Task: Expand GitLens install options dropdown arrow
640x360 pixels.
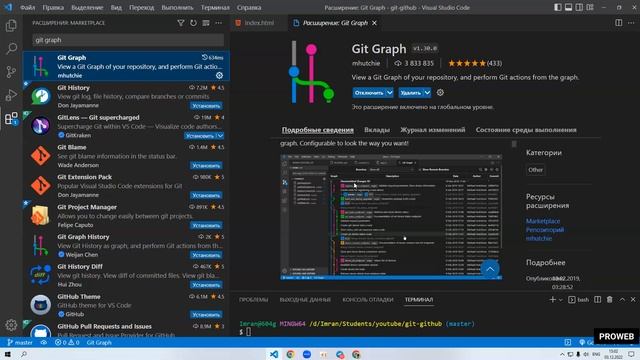Action: click(x=220, y=136)
